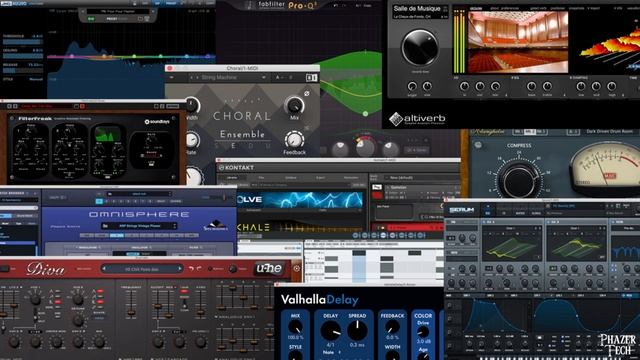This screenshot has height=360, width=640.
Task: Click the Salle de Musique preset name
Action: 416,9
